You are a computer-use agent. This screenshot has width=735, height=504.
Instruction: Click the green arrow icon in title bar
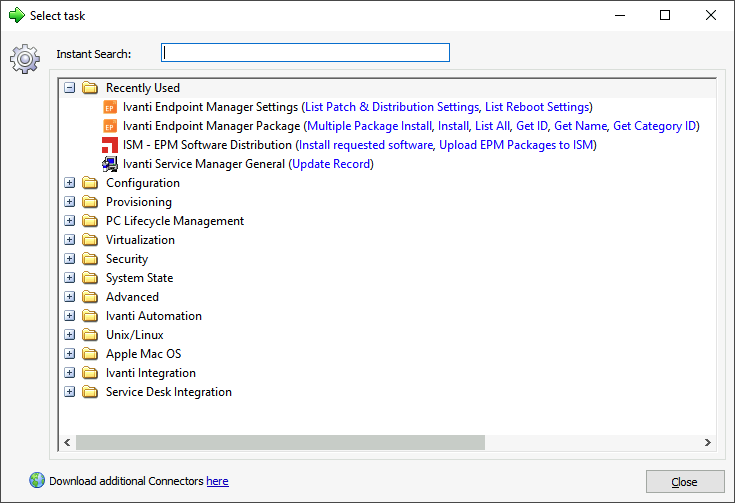click(x=16, y=15)
